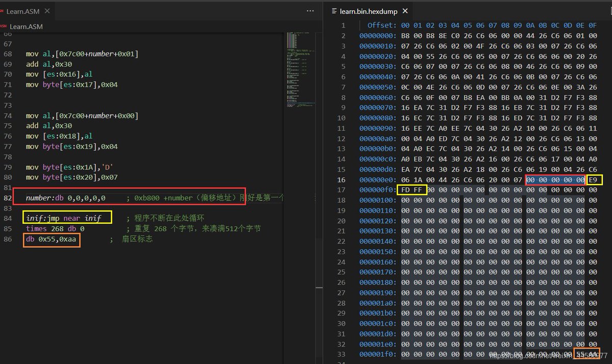Click the comment after 'times 268 db 0'
This screenshot has width=612, height=364.
193,228
